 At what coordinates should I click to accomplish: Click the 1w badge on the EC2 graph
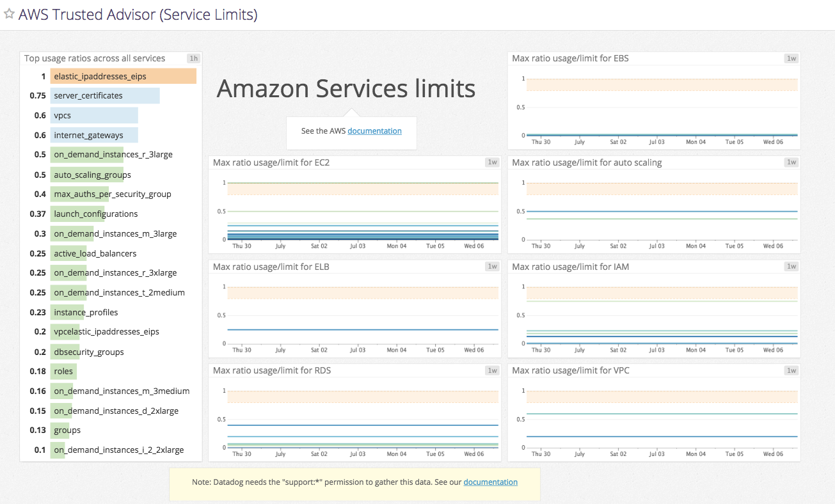click(x=491, y=162)
